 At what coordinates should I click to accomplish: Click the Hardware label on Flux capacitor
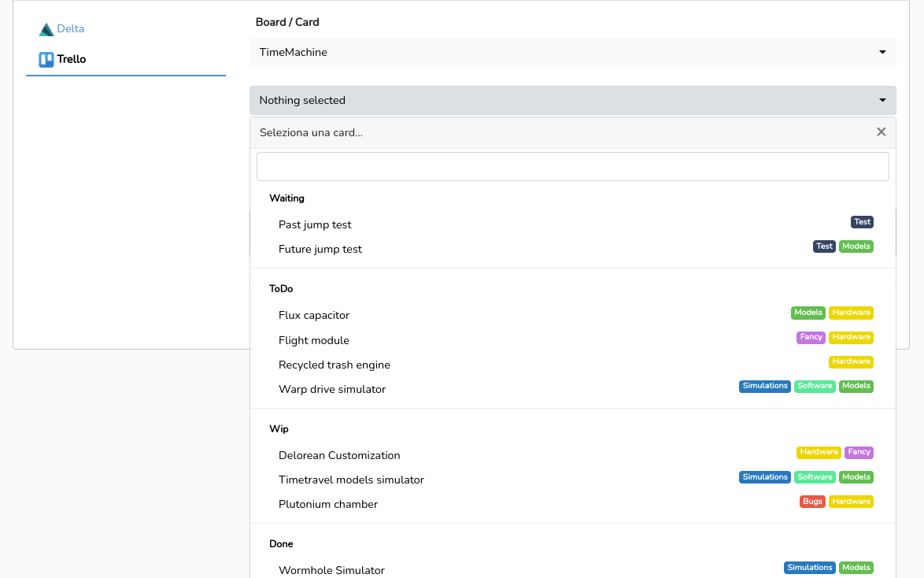851,313
